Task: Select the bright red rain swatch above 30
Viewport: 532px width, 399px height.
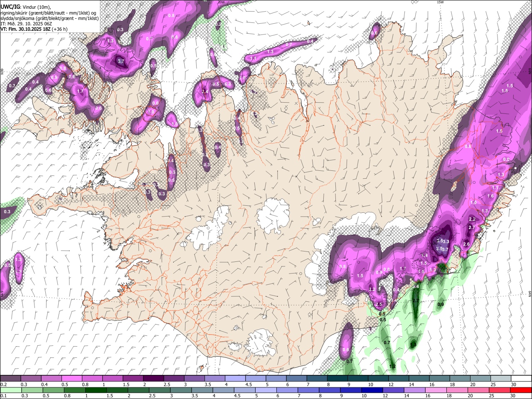Action: (521, 390)
